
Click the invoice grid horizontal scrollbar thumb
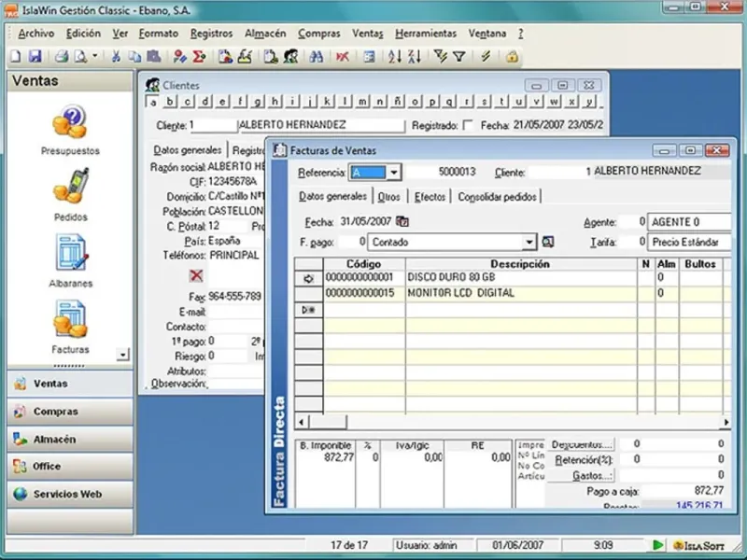coord(328,422)
